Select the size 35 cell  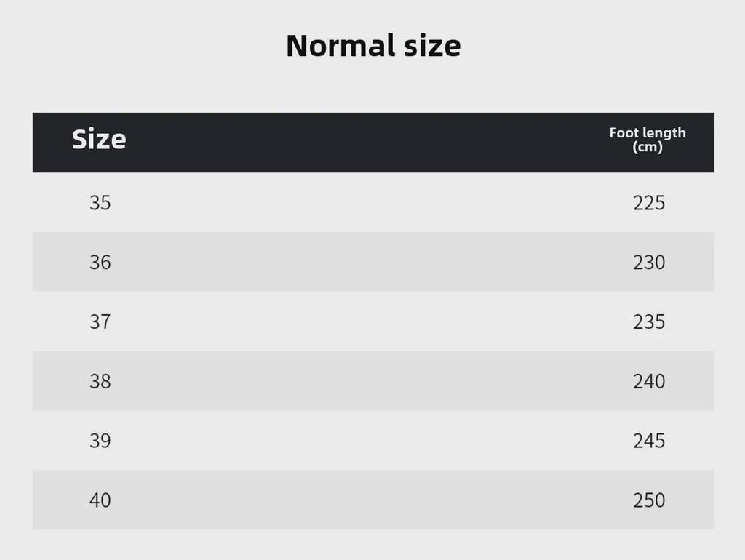(100, 202)
